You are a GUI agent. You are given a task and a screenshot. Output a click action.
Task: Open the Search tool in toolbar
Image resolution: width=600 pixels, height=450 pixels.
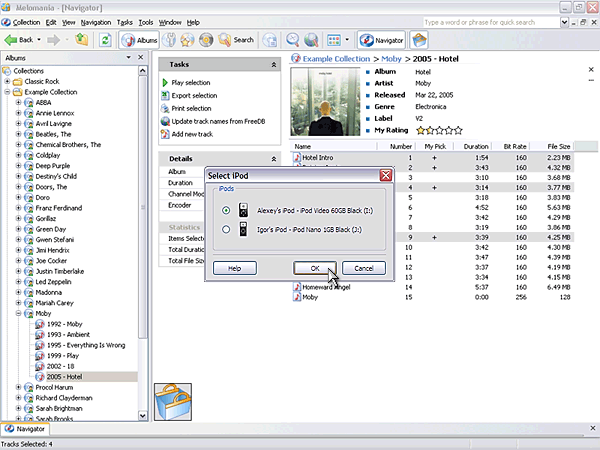coord(236,40)
